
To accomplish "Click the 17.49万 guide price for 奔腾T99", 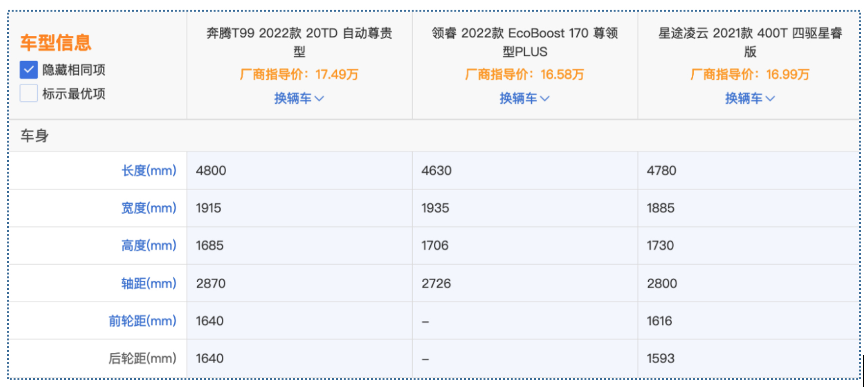I will (336, 75).
